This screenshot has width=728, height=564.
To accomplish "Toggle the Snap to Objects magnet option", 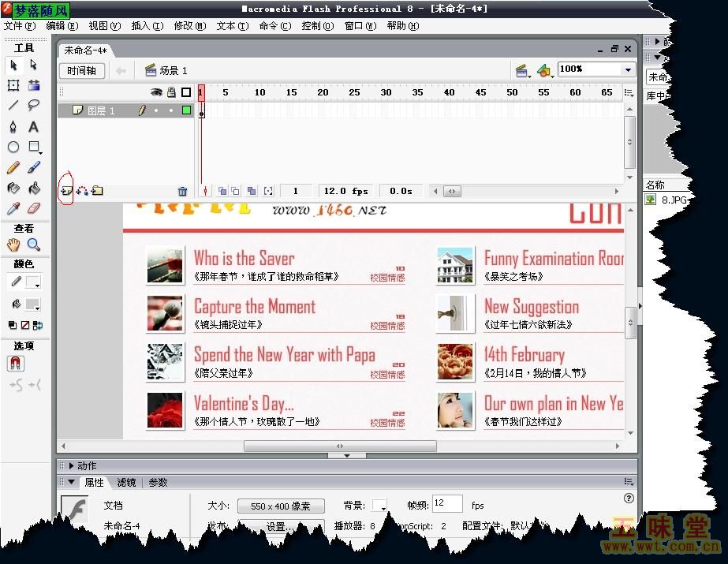I will click(16, 364).
